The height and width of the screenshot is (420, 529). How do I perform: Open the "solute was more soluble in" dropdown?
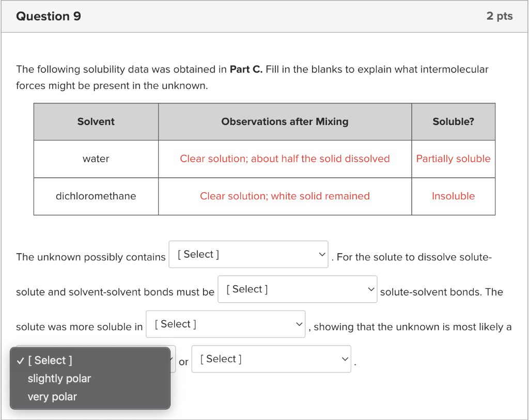[x=225, y=324]
